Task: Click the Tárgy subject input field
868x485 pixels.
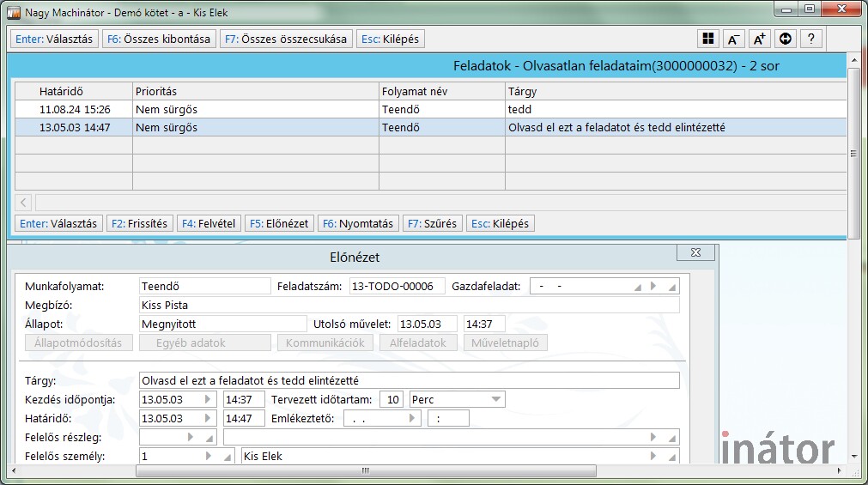Action: pyautogui.click(x=408, y=380)
